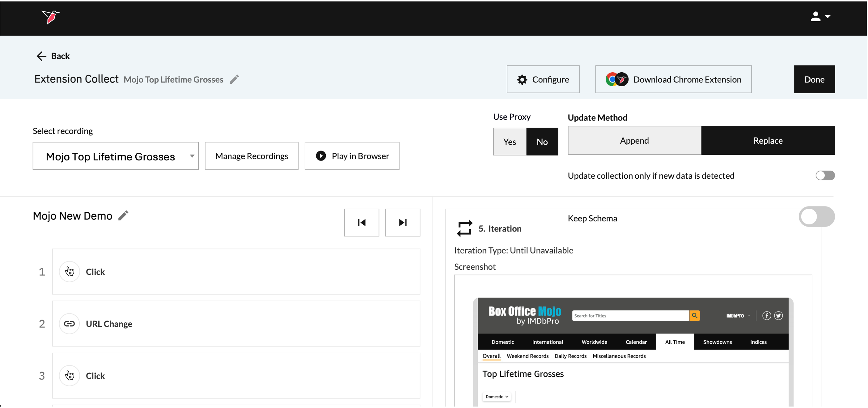The image size is (868, 408).
Task: Edit collection name with pencil icon
Action: point(234,79)
